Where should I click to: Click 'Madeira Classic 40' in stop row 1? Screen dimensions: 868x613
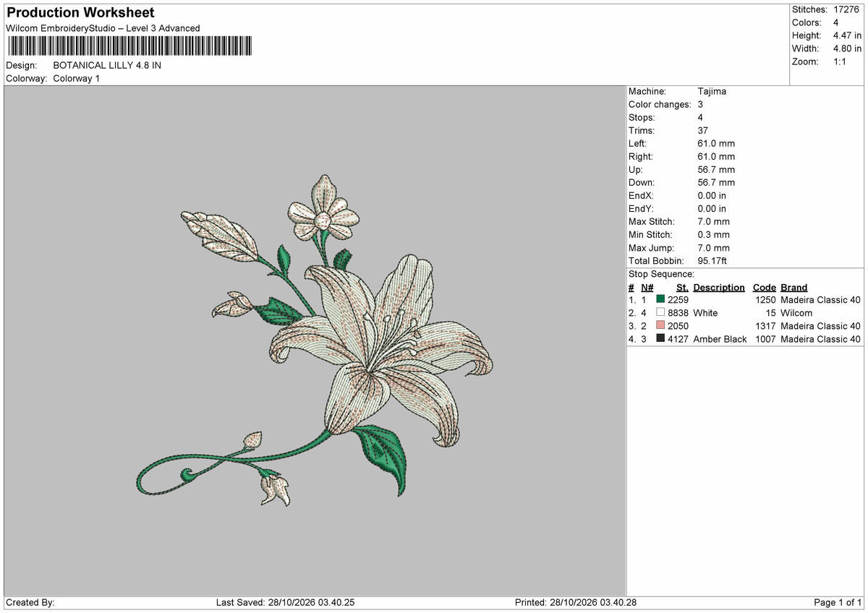click(821, 300)
